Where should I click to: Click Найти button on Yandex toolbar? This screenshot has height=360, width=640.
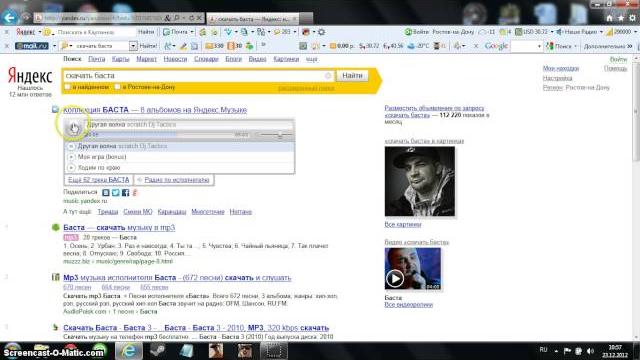pos(146,32)
